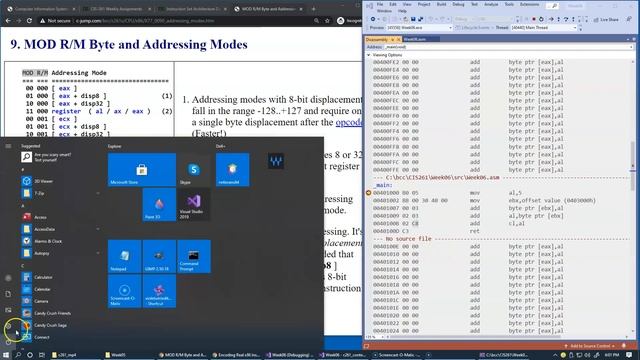Click Stop Debugging red button
The image size is (640, 360).
point(533,19)
